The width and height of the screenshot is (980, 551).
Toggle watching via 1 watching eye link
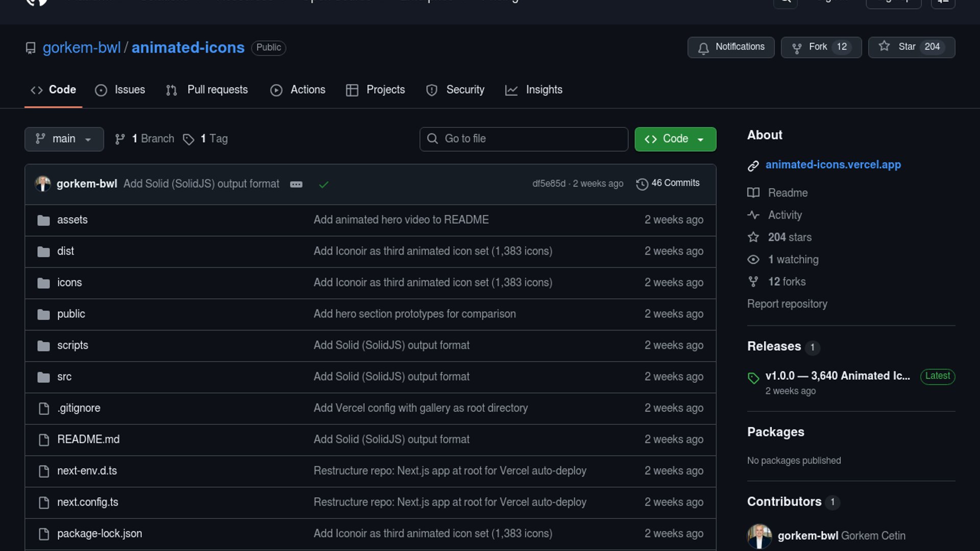pyautogui.click(x=793, y=260)
